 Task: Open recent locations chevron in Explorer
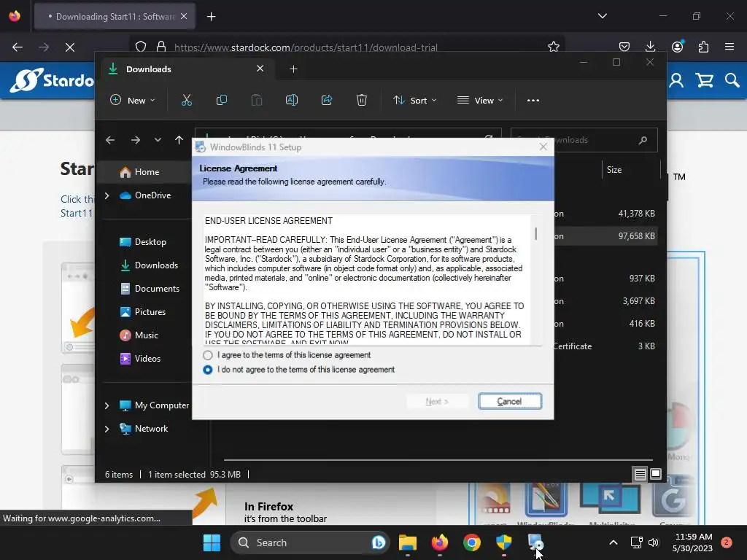pyautogui.click(x=158, y=140)
